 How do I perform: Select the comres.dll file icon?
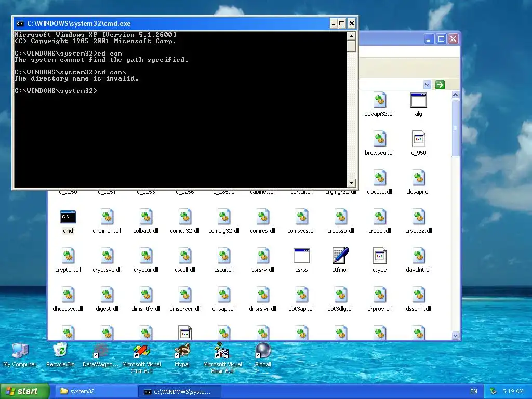click(x=262, y=217)
